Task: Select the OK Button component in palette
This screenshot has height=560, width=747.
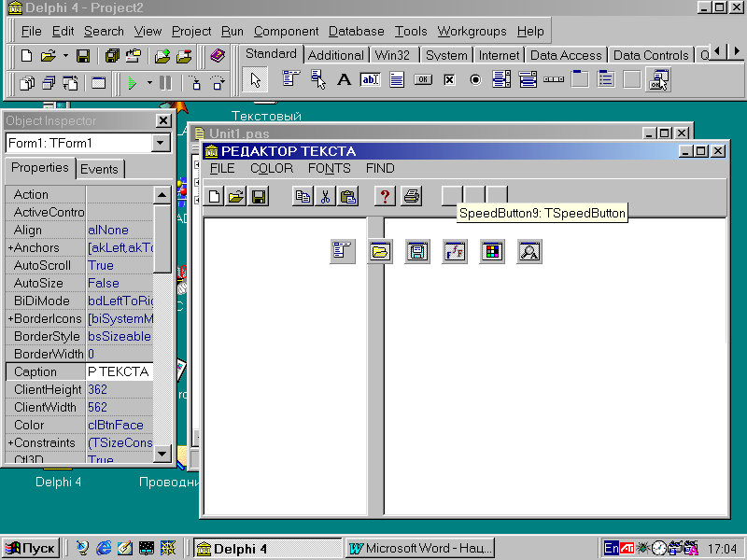Action: pos(423,79)
